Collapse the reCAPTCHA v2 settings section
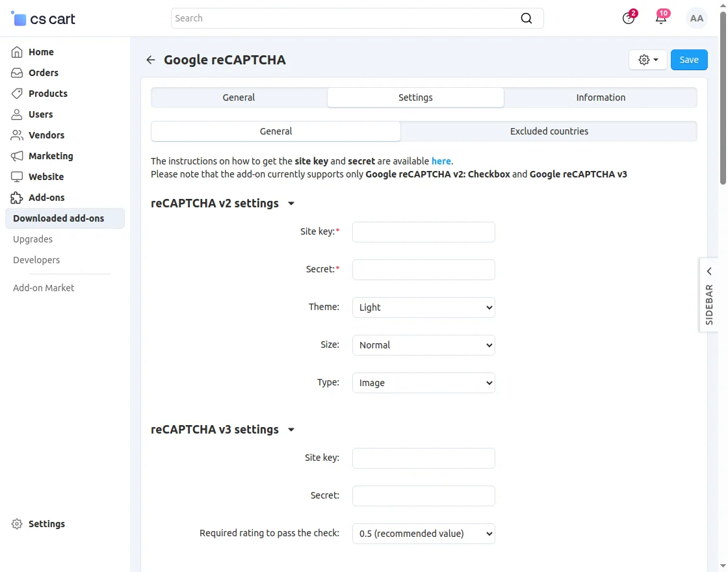 click(291, 203)
